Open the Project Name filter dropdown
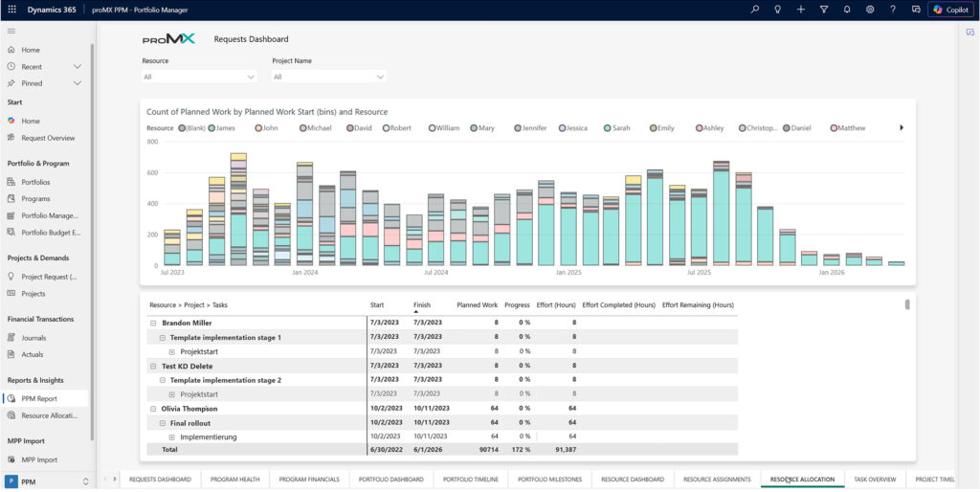Viewport: 980px width, 492px height. pos(329,77)
